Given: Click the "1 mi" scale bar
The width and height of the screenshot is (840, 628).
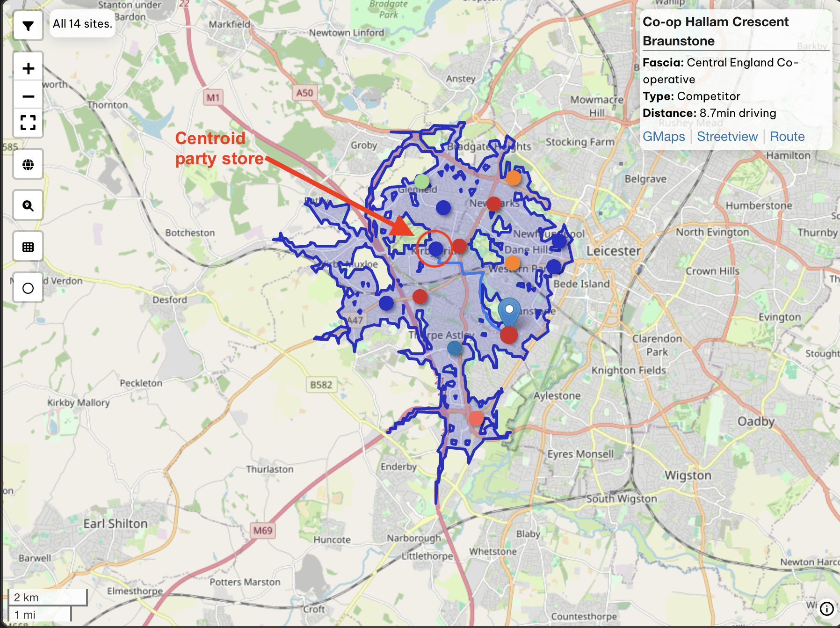Looking at the screenshot, I should point(40,614).
